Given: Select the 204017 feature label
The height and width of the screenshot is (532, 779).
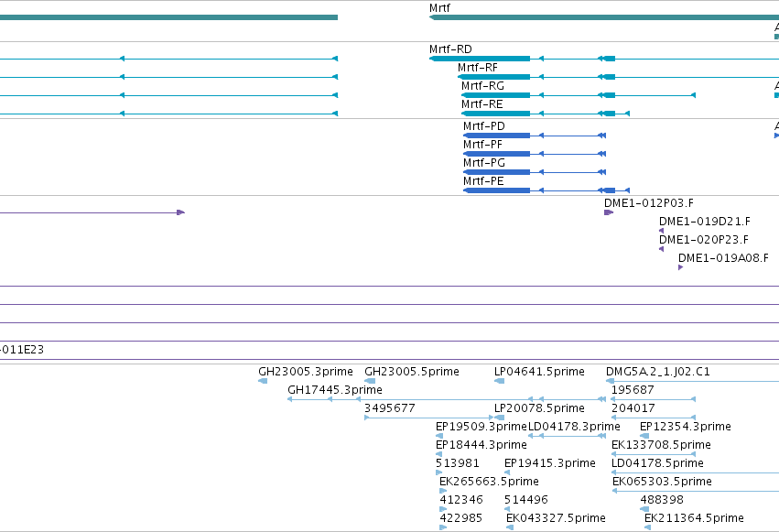Looking at the screenshot, I should [633, 408].
